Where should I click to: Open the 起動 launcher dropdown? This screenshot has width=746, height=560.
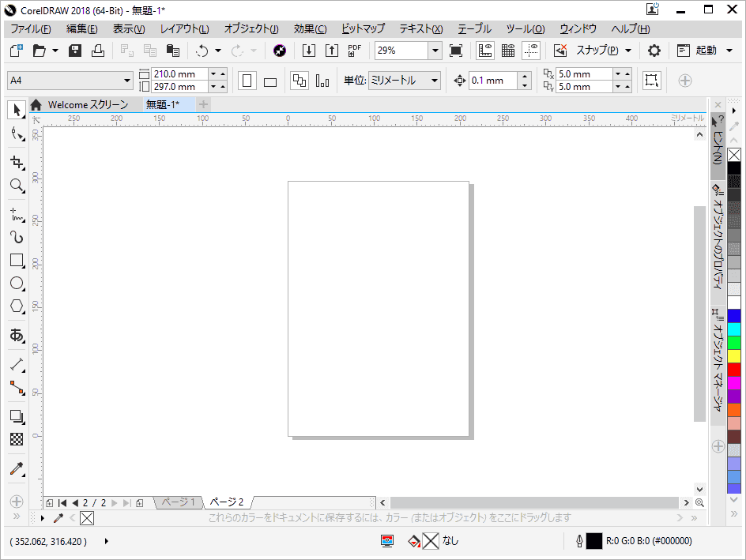[x=729, y=51]
